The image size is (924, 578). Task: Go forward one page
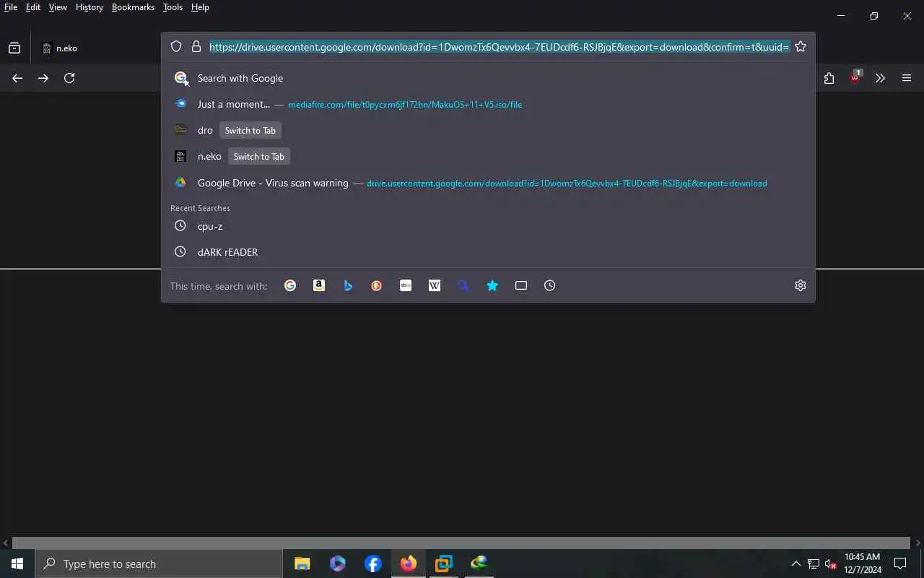(x=43, y=78)
